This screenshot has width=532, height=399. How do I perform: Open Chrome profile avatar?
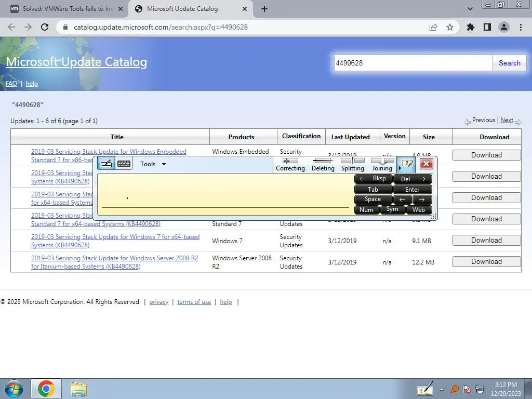point(504,27)
